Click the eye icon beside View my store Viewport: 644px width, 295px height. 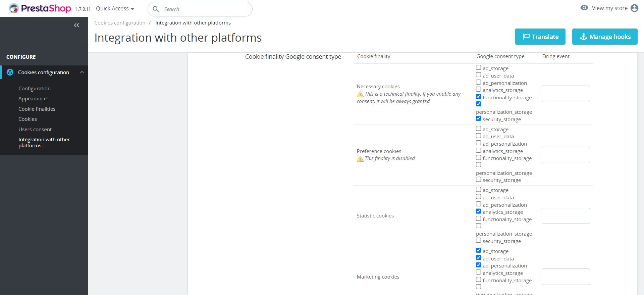pyautogui.click(x=584, y=8)
